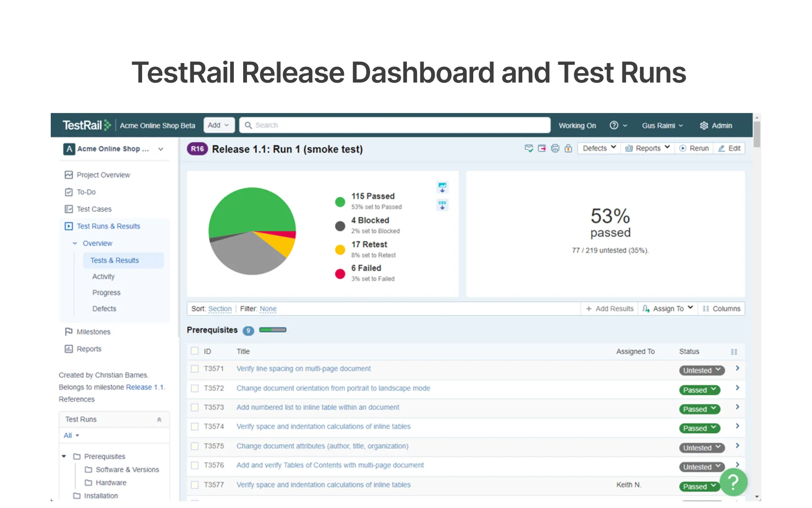Click Add Results button
812x508 pixels.
609,309
